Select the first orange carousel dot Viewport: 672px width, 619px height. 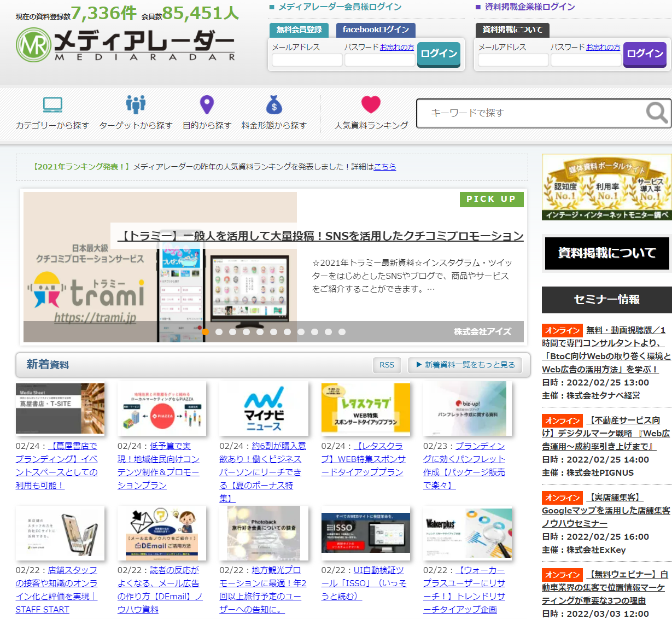click(x=205, y=332)
